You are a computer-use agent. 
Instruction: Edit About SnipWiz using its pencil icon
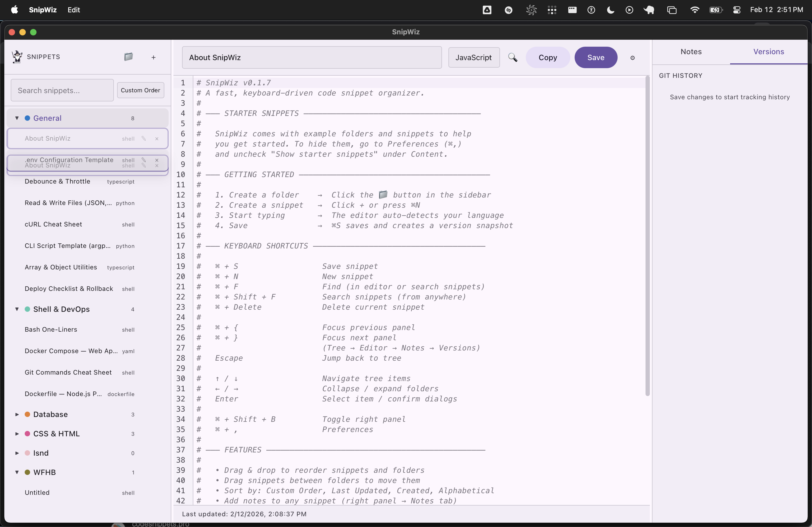tap(144, 139)
